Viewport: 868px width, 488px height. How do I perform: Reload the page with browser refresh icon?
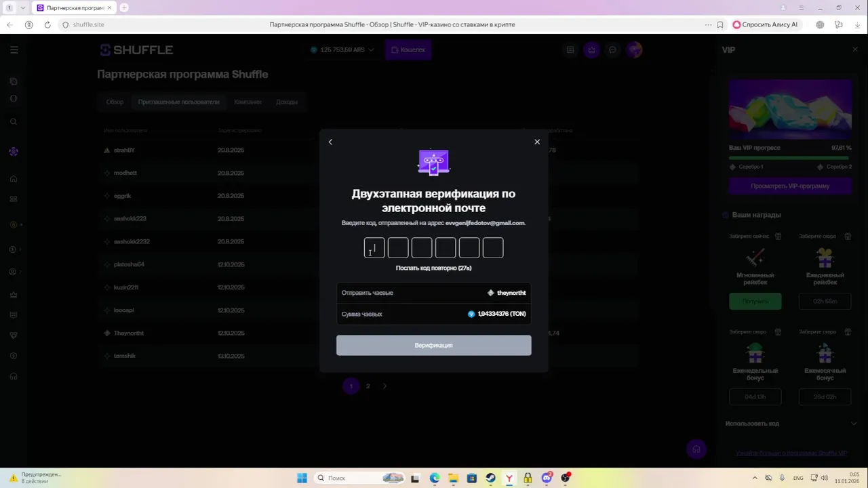47,24
